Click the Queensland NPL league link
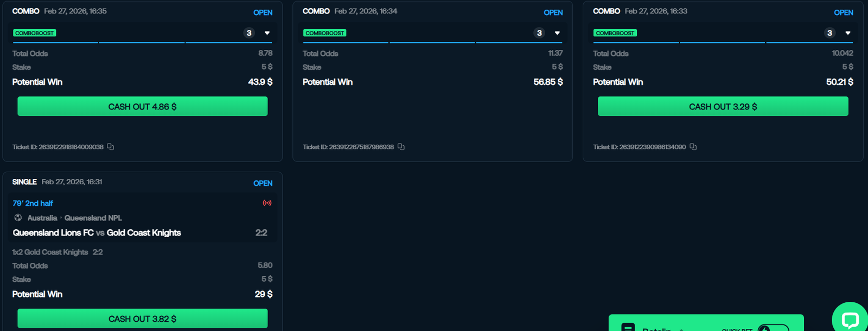This screenshot has width=868, height=331. [x=93, y=218]
